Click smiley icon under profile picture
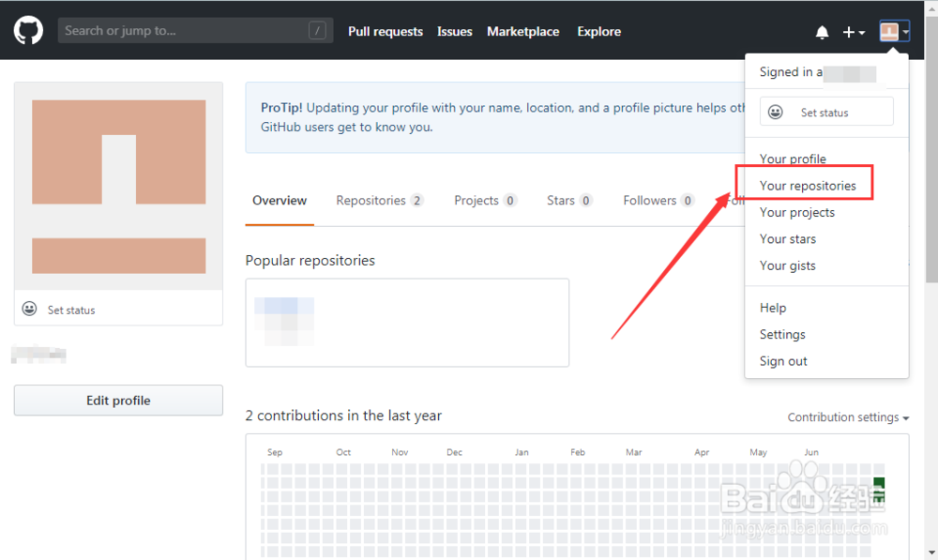 point(30,310)
